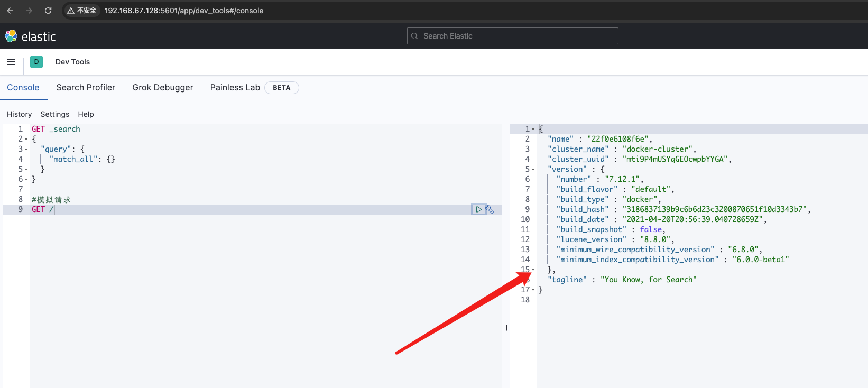This screenshot has height=388, width=868.
Task: Click the green D space avatar
Action: point(36,62)
